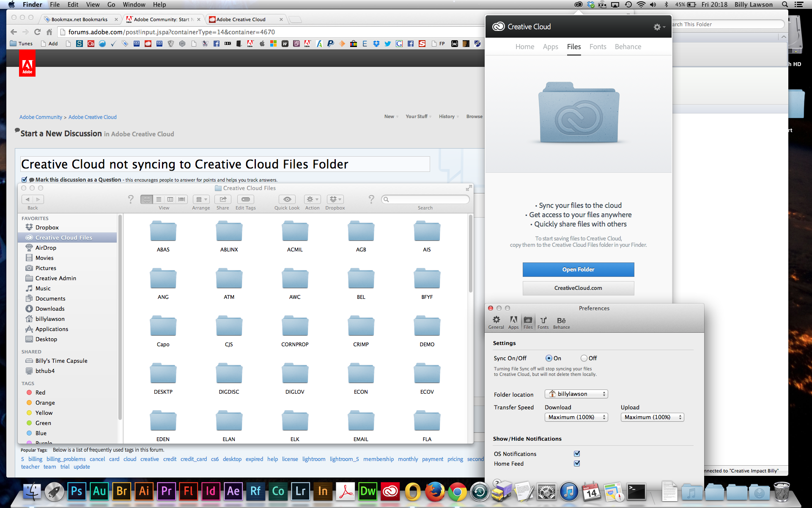Switch to the Files tab in Creative Cloud
The width and height of the screenshot is (812, 508).
point(573,47)
